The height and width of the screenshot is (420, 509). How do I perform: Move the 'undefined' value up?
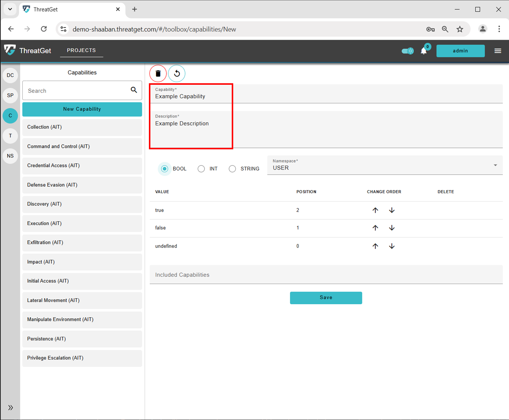[x=375, y=246]
